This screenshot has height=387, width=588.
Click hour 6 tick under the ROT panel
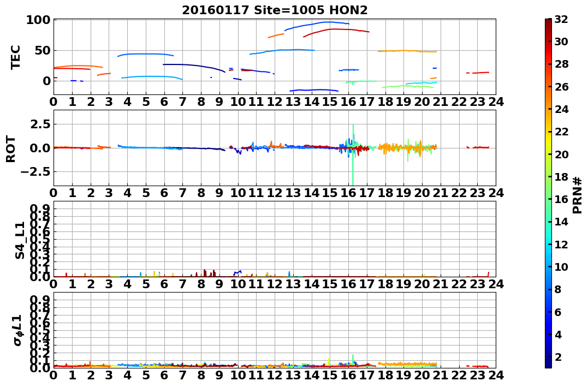[x=164, y=193]
